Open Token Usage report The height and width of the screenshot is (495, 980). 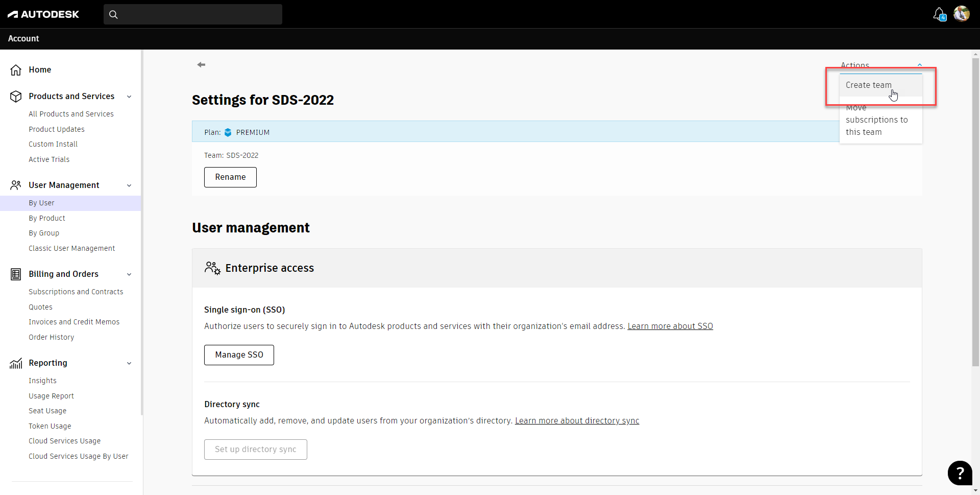coord(50,426)
